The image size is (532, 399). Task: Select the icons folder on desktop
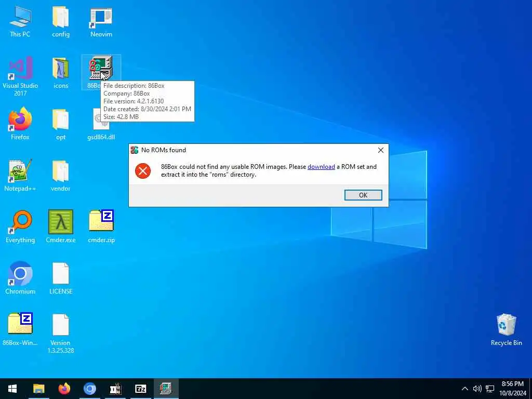click(61, 73)
